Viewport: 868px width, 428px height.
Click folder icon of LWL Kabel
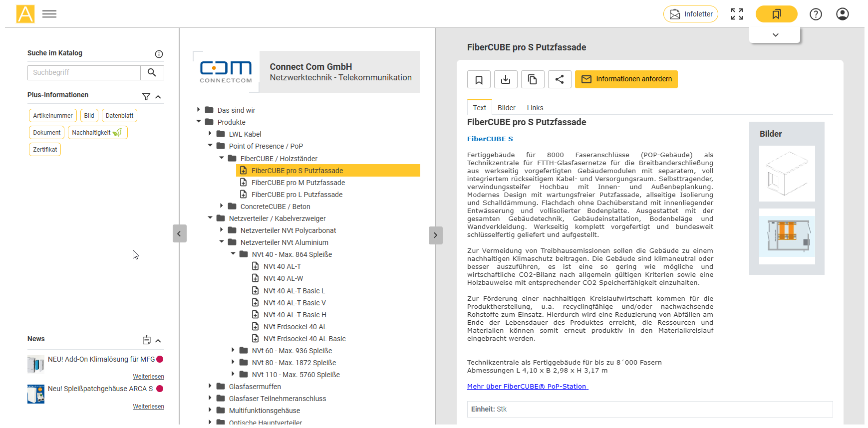(221, 134)
